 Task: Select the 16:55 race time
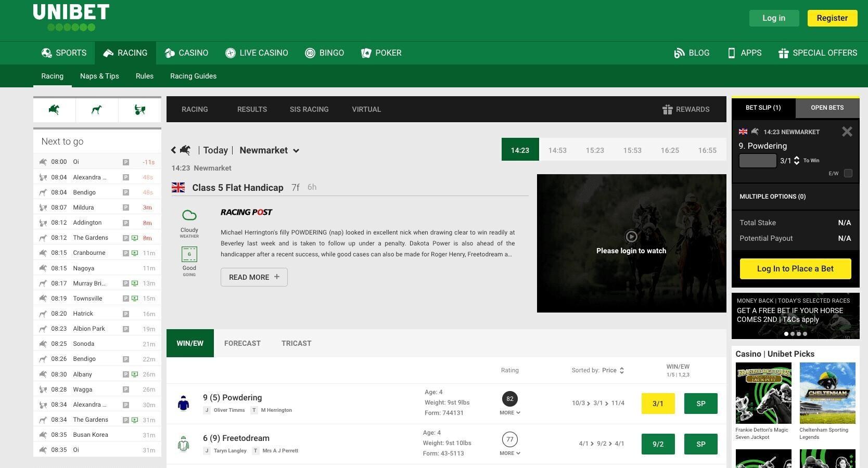point(707,150)
